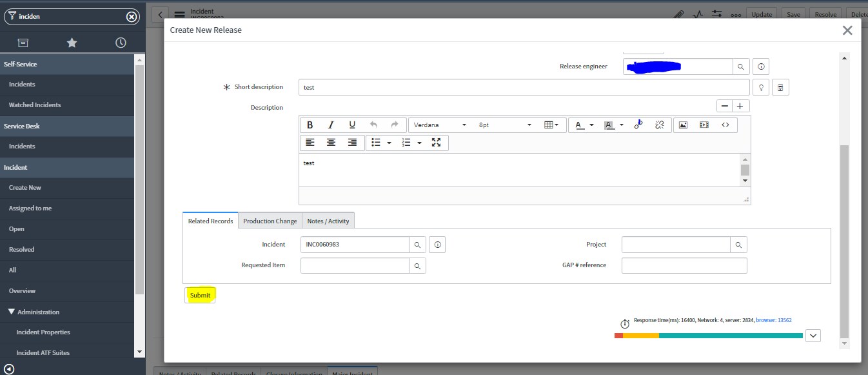Remove hyperlink using the unlink icon
868x375 pixels.
pos(660,125)
